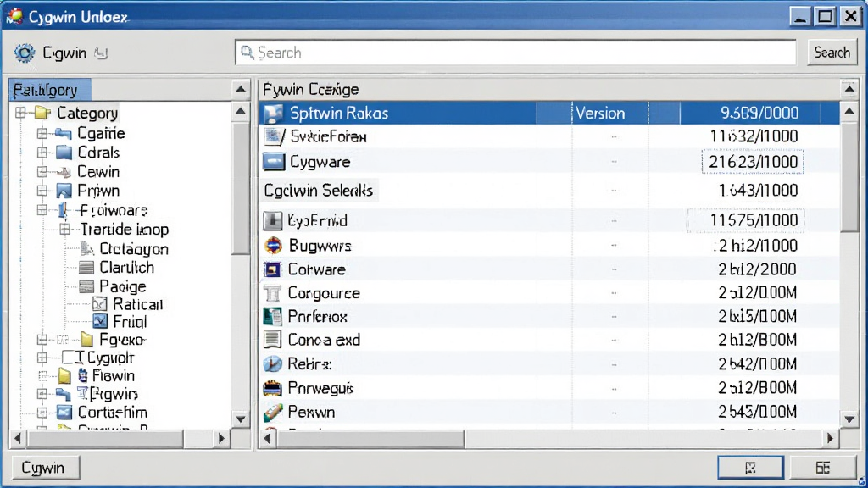Click the Prjwn picture icon
This screenshot has height=488, width=868.
pyautogui.click(x=64, y=191)
